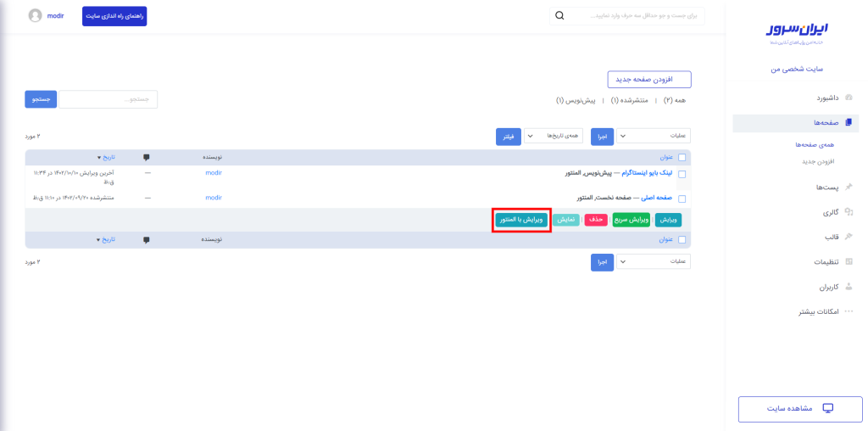Click the settings icon beside تنظیمات

[849, 261]
